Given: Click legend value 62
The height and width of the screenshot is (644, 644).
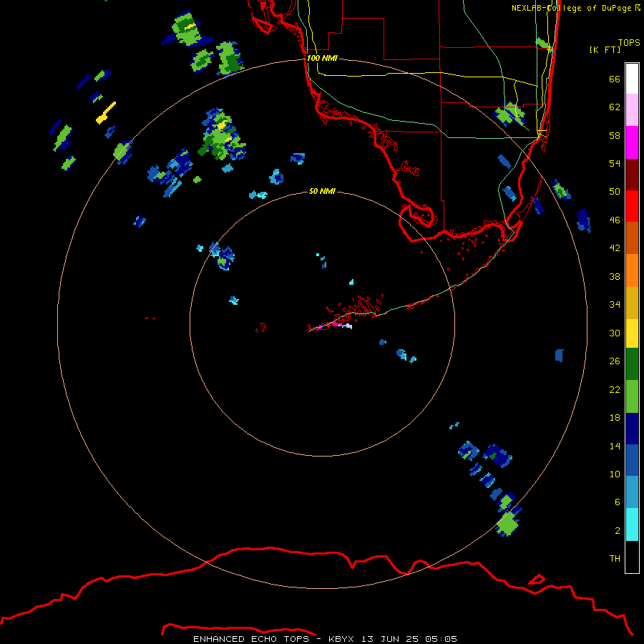Looking at the screenshot, I should click(615, 107).
